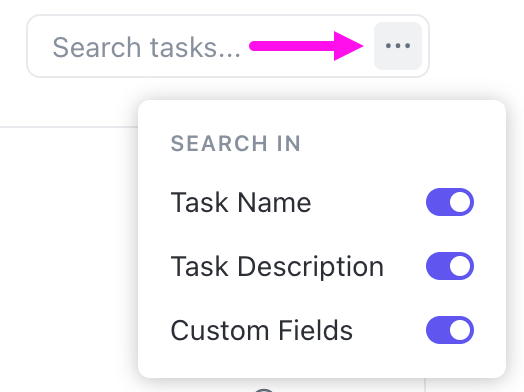
Task: Click the search bar's rounded border area
Action: (228, 16)
